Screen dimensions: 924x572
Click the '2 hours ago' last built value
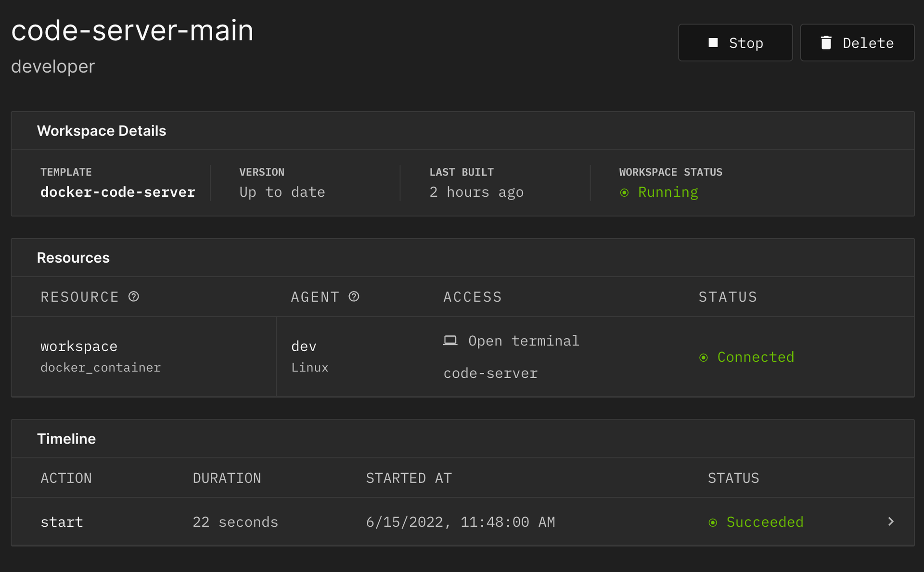[x=476, y=192]
